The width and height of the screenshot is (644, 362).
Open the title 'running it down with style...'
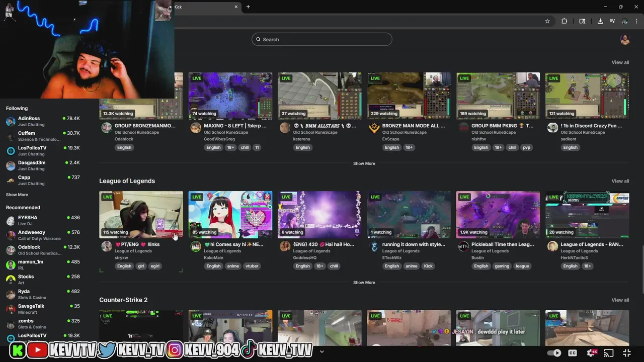[x=414, y=244]
